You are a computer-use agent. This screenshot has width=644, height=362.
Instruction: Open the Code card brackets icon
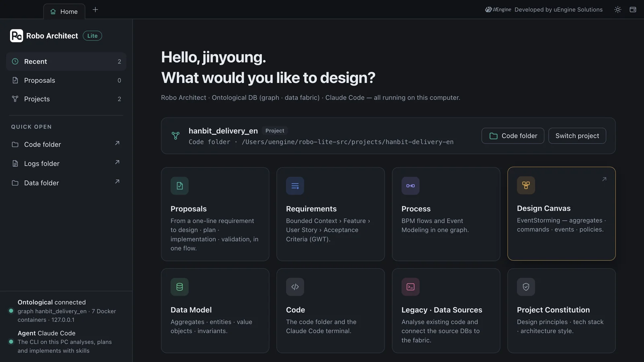click(295, 287)
